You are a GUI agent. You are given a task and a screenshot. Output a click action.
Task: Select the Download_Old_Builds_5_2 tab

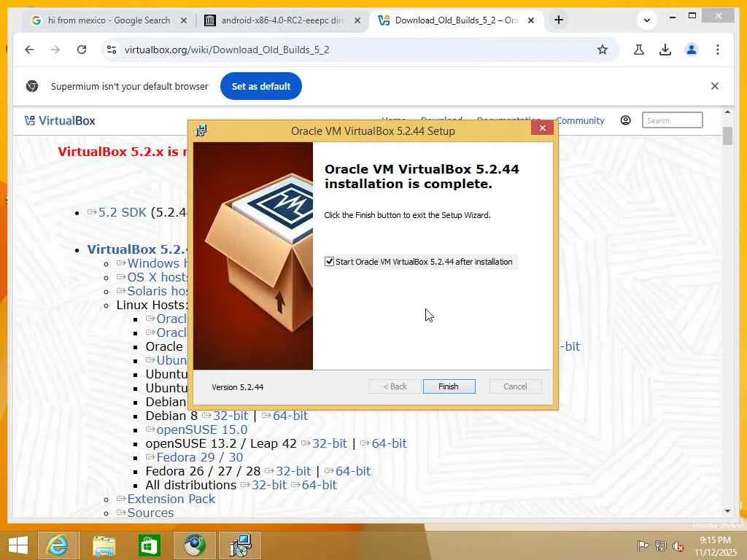tap(457, 20)
